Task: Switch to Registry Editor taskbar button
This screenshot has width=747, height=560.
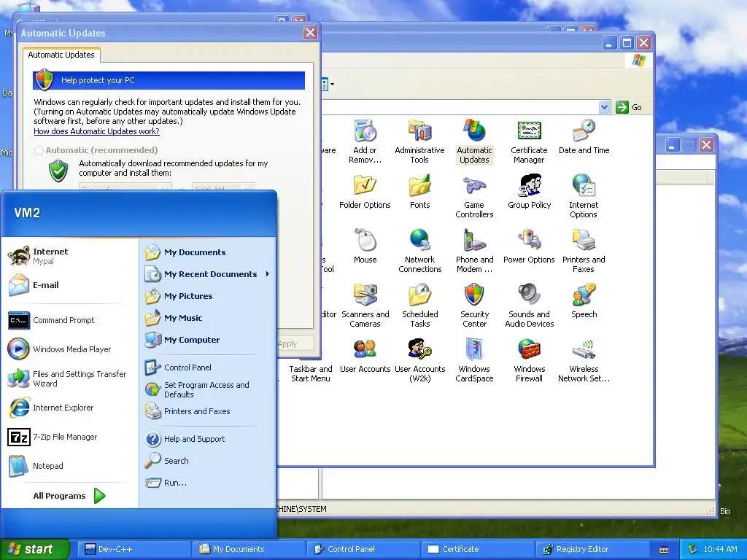Action: point(592,549)
